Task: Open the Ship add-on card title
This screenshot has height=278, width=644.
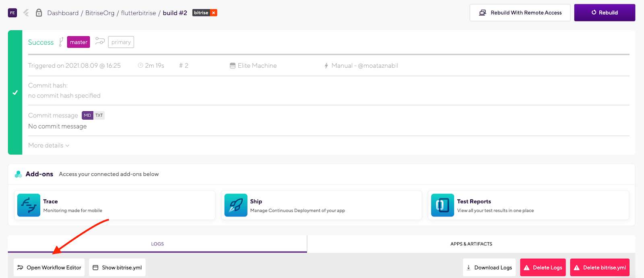Action: tap(256, 201)
